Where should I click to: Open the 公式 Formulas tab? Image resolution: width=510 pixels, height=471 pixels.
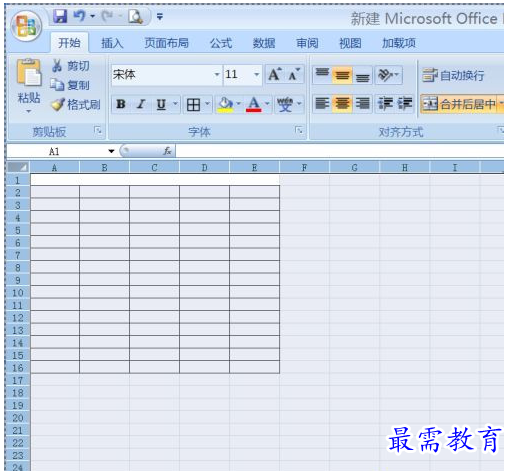[221, 43]
